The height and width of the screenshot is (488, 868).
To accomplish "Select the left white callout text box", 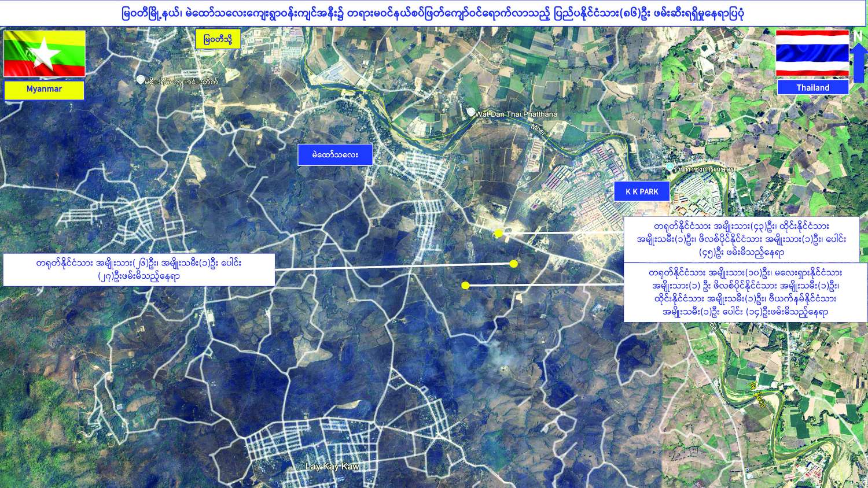I will (x=139, y=269).
